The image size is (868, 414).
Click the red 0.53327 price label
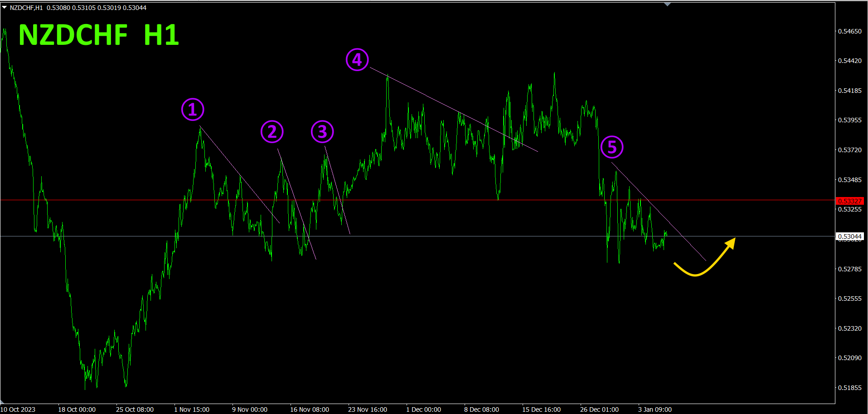[850, 201]
